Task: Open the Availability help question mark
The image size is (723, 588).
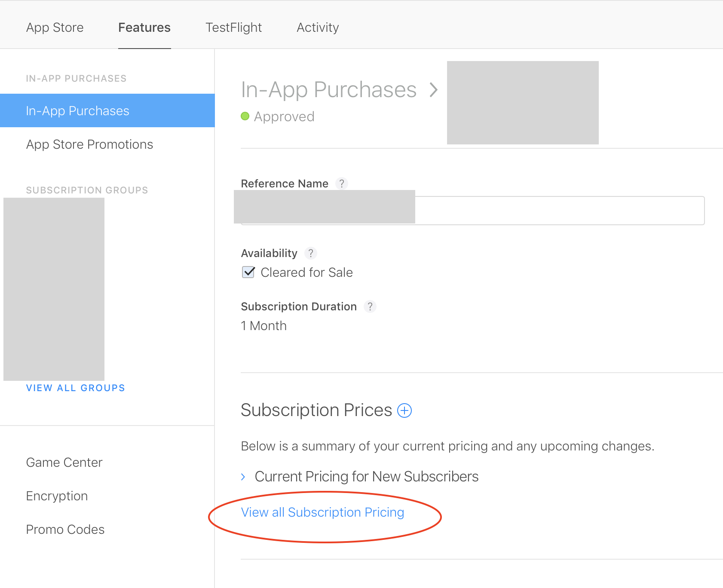Action: [x=310, y=253]
